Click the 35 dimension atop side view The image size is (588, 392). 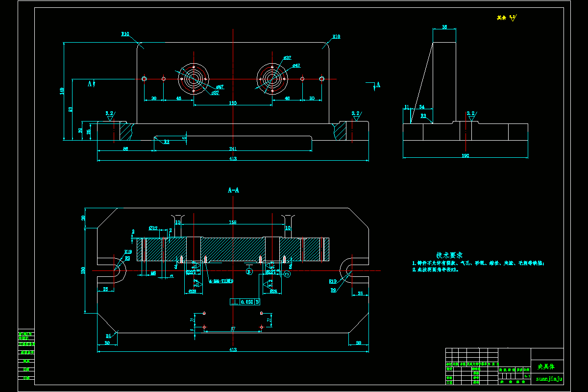tap(444, 27)
